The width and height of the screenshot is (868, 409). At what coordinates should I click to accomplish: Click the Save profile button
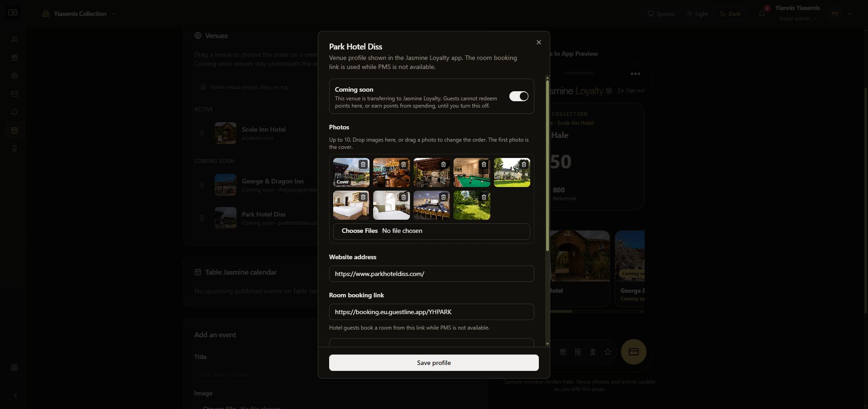pyautogui.click(x=434, y=363)
